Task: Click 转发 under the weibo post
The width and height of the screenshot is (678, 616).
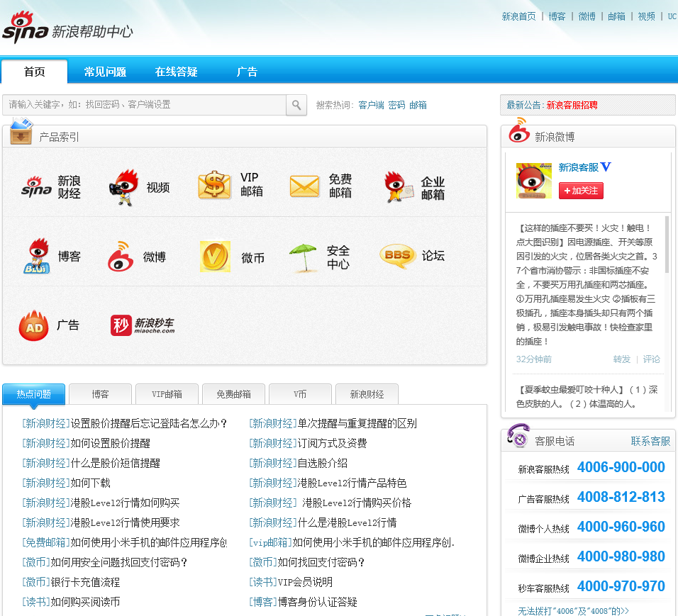Action: pos(622,359)
